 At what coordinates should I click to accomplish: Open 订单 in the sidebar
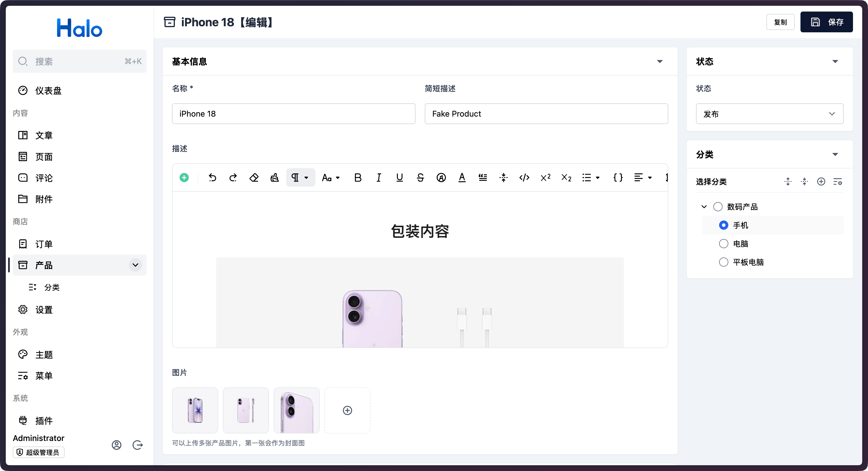44,244
